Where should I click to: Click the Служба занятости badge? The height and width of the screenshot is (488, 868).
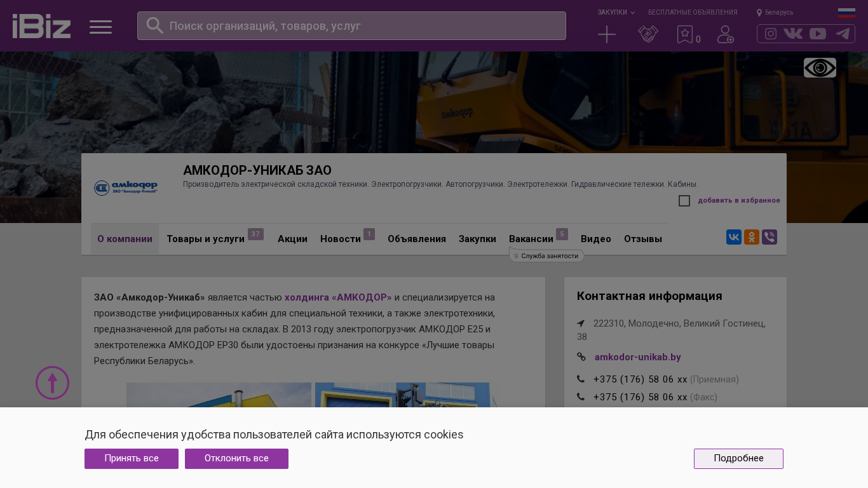pyautogui.click(x=546, y=255)
